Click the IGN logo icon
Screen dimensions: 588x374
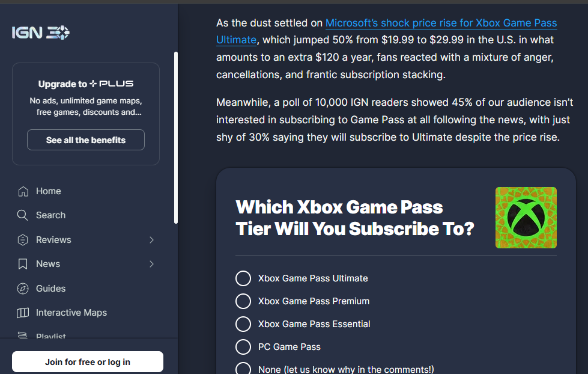(41, 32)
